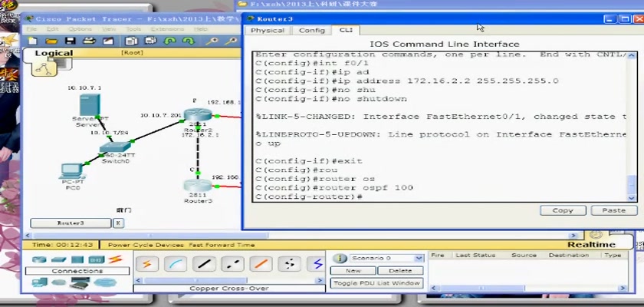
Task: Click the New scenario button
Action: click(353, 271)
